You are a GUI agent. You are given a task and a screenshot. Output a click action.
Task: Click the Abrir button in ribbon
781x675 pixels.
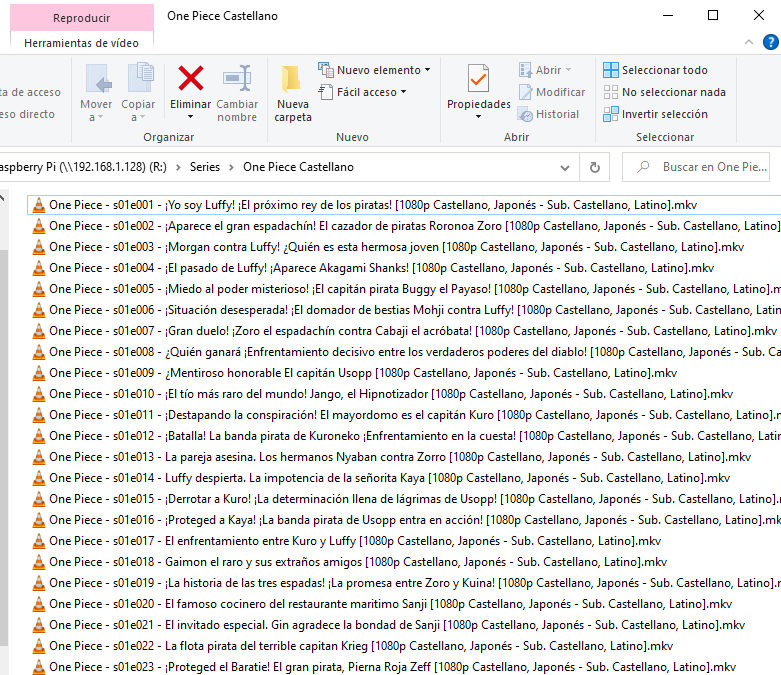[x=545, y=70]
